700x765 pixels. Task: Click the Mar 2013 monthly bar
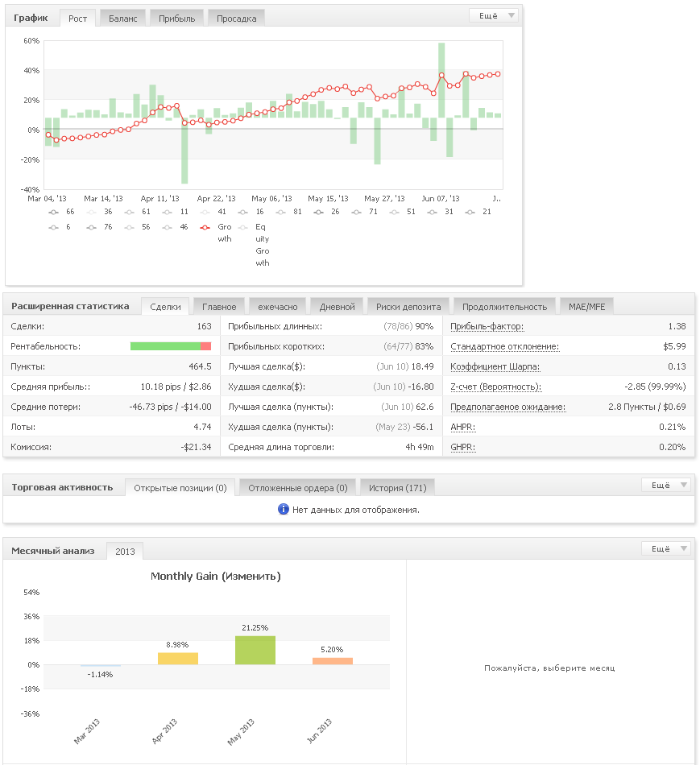click(x=101, y=665)
